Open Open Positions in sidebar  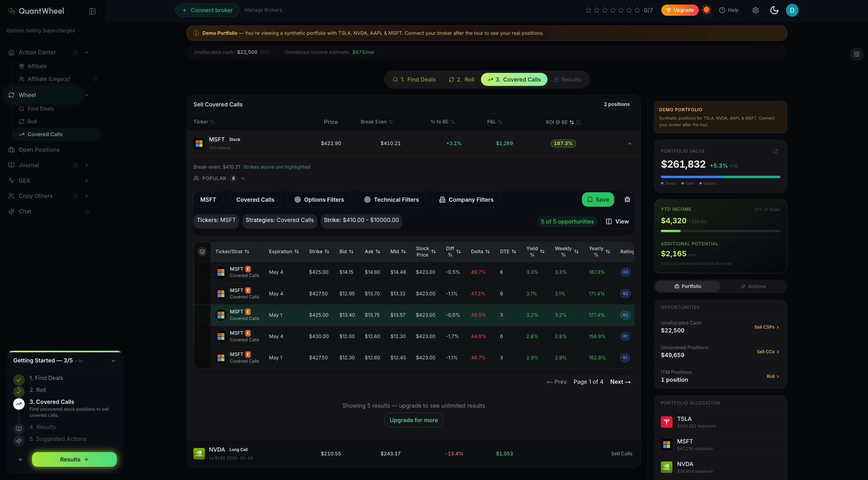click(x=39, y=150)
